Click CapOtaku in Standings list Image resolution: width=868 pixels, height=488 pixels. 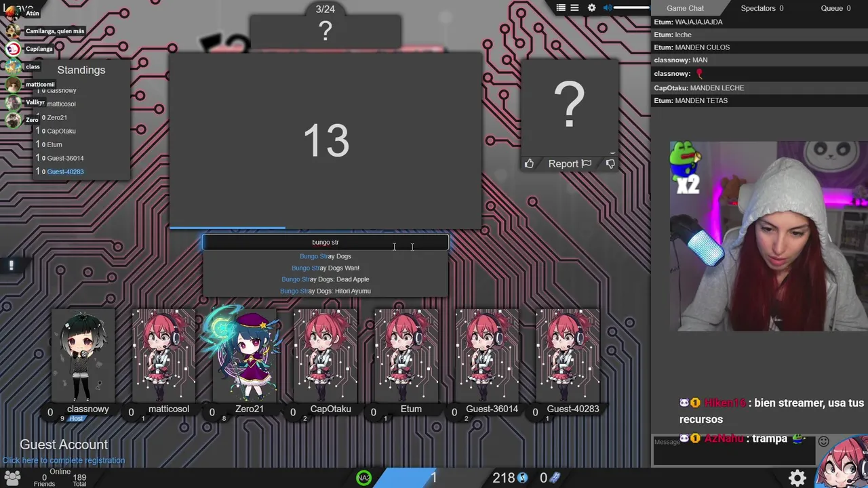point(61,131)
